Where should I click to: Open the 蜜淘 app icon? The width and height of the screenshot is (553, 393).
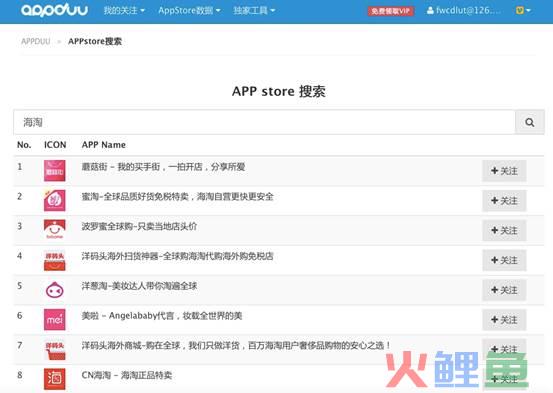pos(55,200)
